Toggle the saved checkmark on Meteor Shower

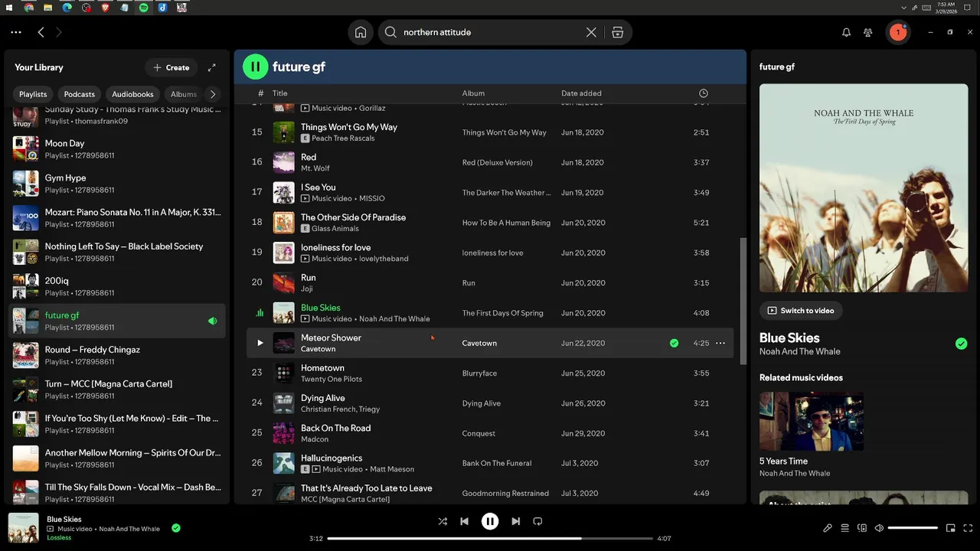[674, 343]
